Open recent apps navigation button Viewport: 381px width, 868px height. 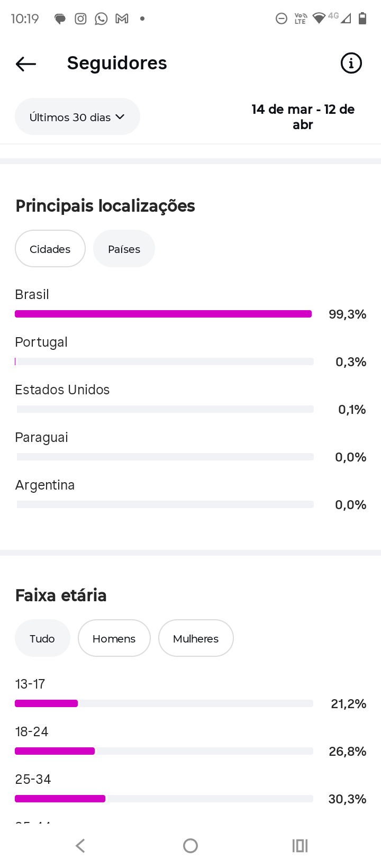tap(300, 846)
